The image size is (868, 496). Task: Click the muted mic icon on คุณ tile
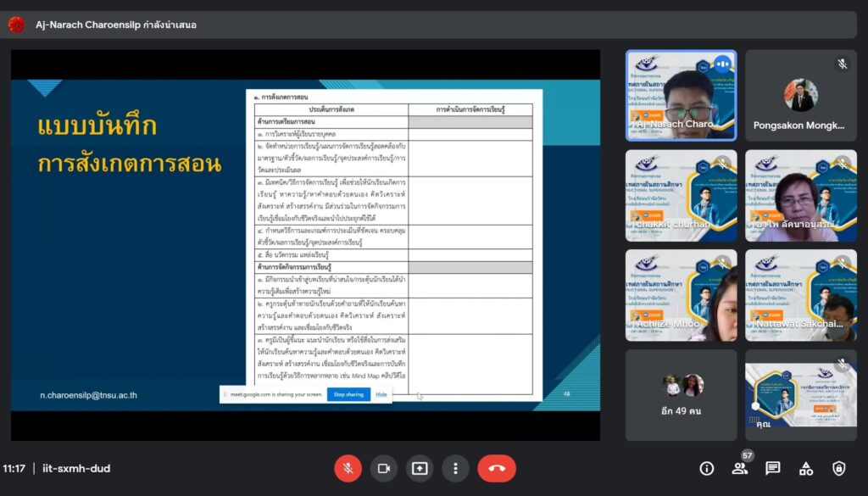[x=842, y=363]
